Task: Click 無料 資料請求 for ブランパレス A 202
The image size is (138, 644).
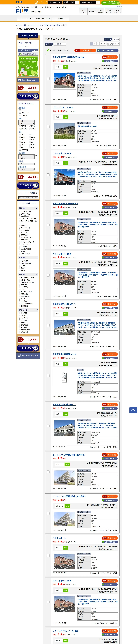Action: click(x=110, y=108)
